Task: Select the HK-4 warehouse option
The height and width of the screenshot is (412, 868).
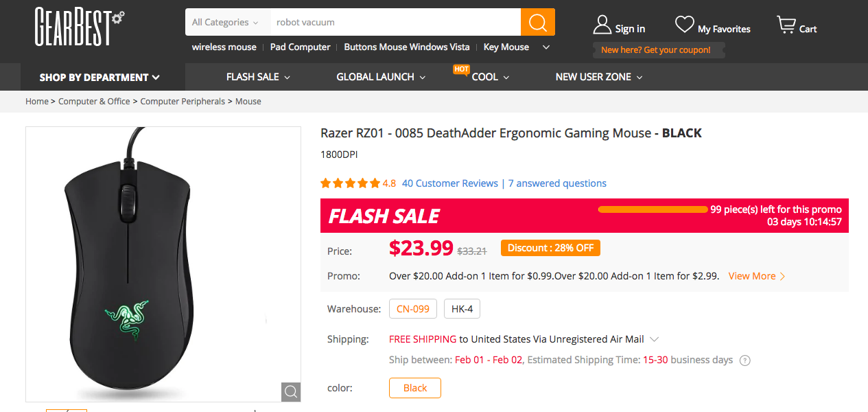Action: click(x=462, y=309)
